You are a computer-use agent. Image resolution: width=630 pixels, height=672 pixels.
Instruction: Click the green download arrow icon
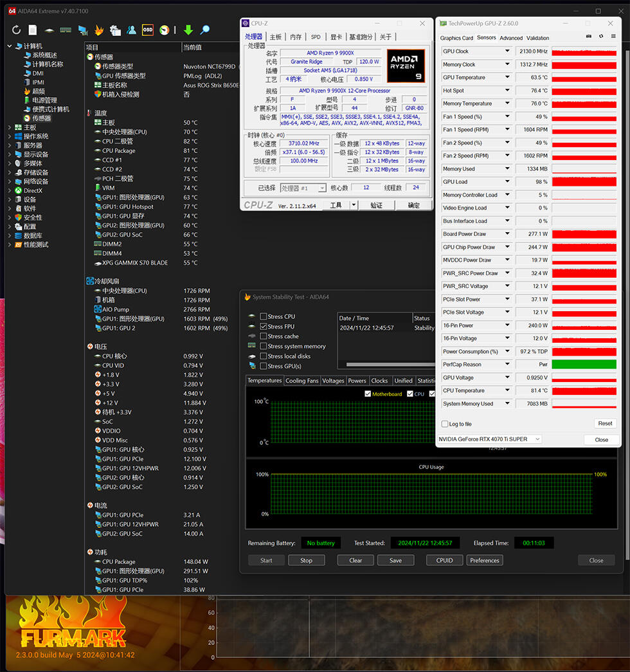pyautogui.click(x=188, y=30)
